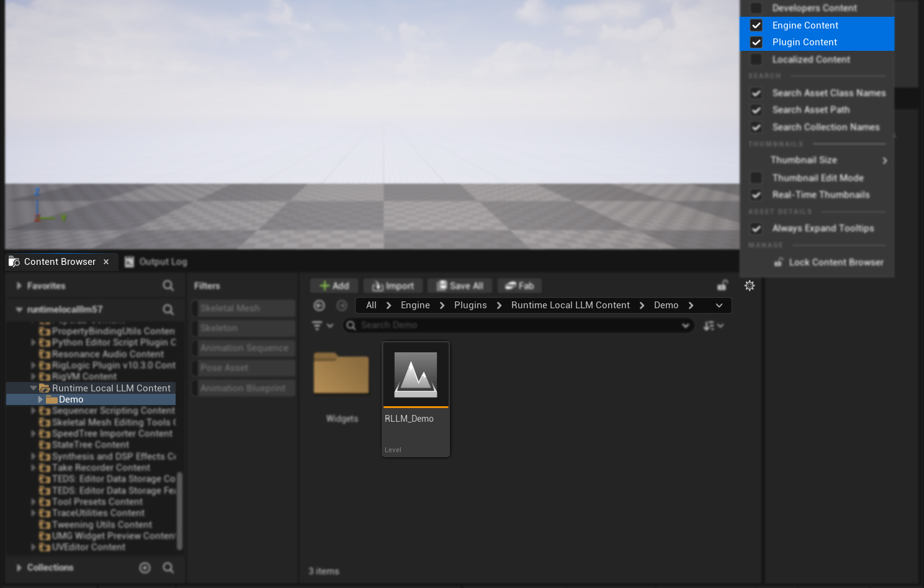Image resolution: width=924 pixels, height=588 pixels.
Task: Switch to the Output Log tab
Action: (156, 262)
